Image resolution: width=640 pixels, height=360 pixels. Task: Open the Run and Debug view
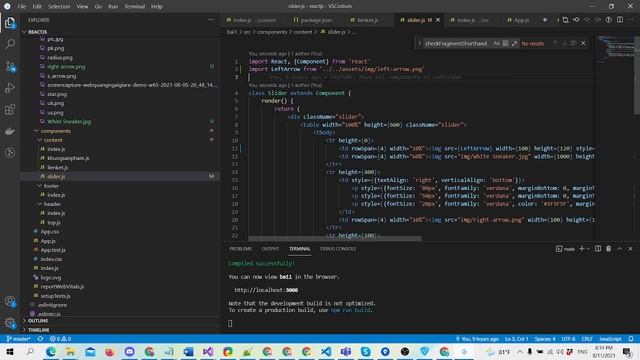click(10, 88)
